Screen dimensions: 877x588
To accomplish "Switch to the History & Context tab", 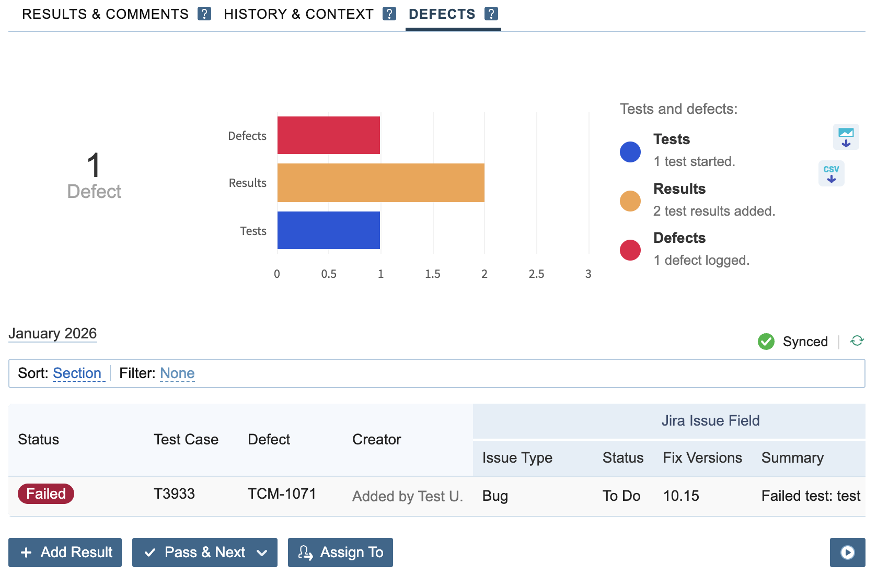I will [x=298, y=14].
